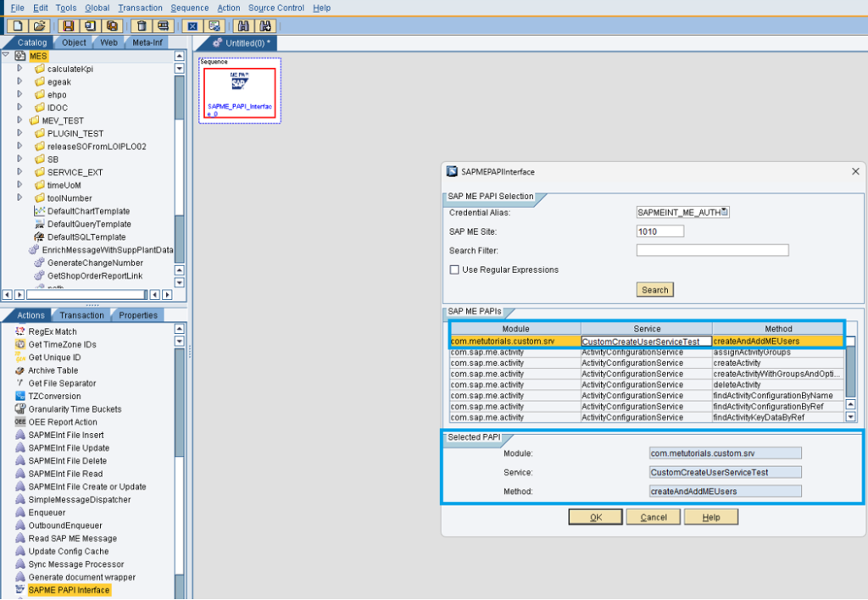Click the Delete trash can toolbar icon
Screen dimensions: 868x600
pyautogui.click(x=142, y=26)
